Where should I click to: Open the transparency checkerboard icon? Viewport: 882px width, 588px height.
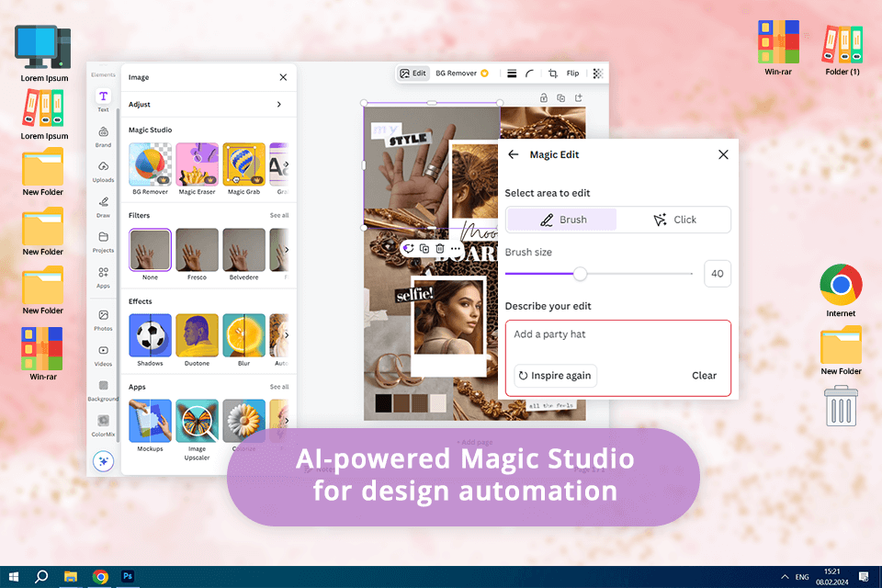tap(598, 73)
